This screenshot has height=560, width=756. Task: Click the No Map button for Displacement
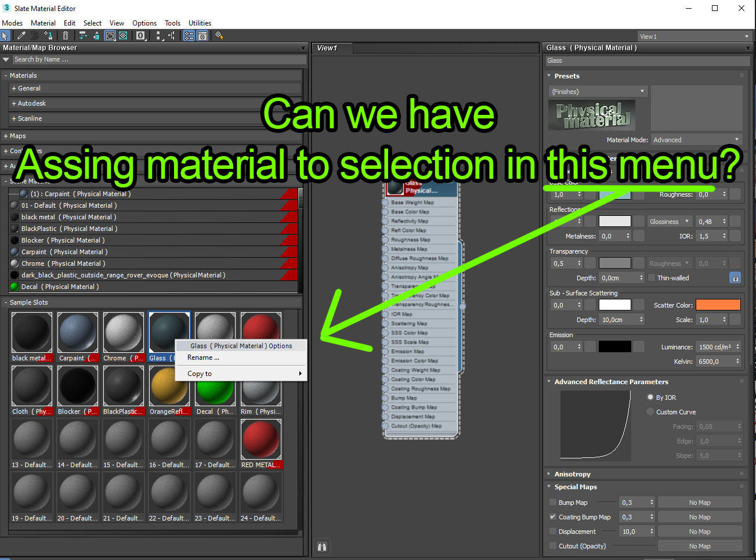[700, 531]
